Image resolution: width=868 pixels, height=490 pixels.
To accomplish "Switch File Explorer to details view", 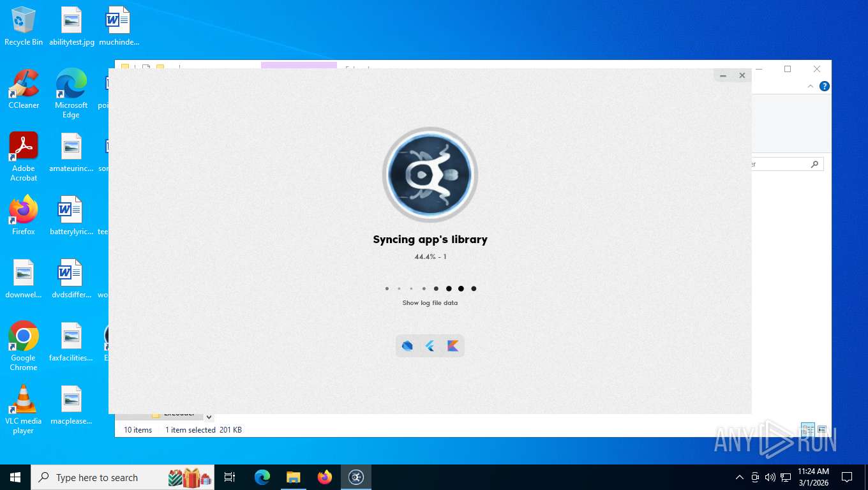I will tap(808, 429).
